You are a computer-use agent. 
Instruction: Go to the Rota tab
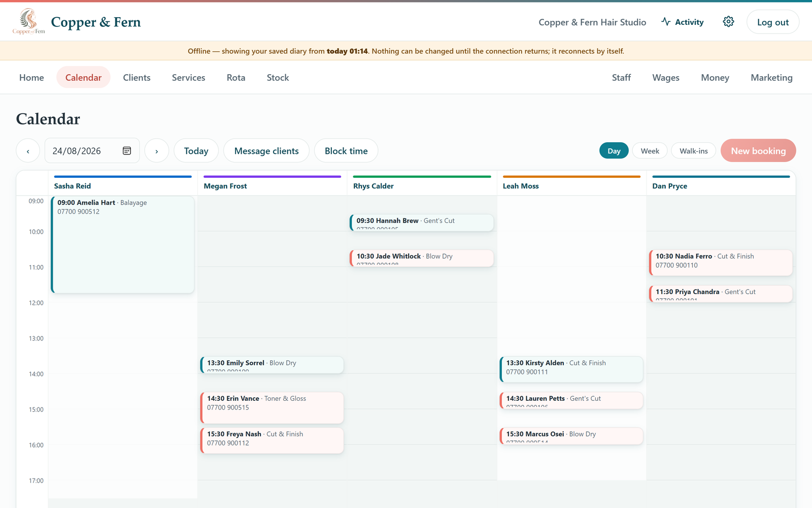[x=236, y=77]
